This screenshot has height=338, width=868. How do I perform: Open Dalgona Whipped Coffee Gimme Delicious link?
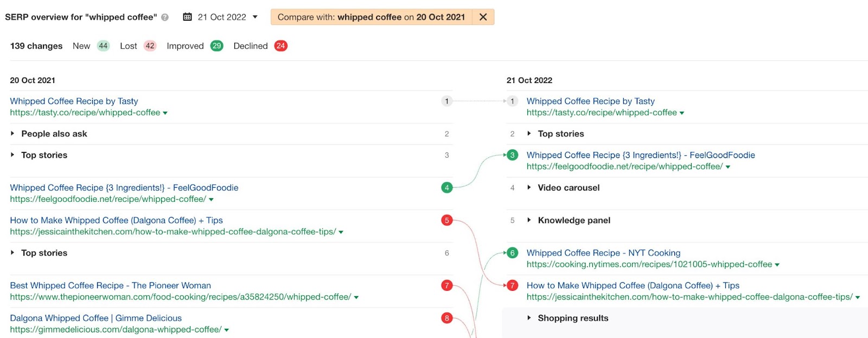[x=95, y=318]
